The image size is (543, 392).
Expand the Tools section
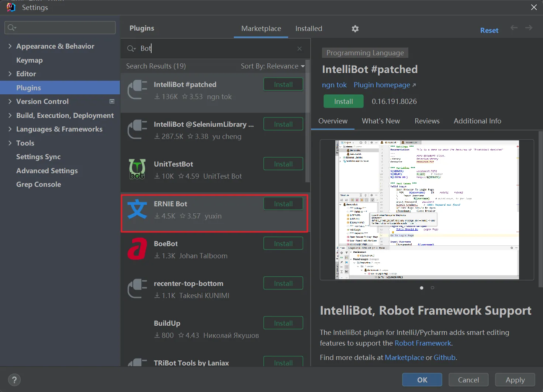[10, 143]
